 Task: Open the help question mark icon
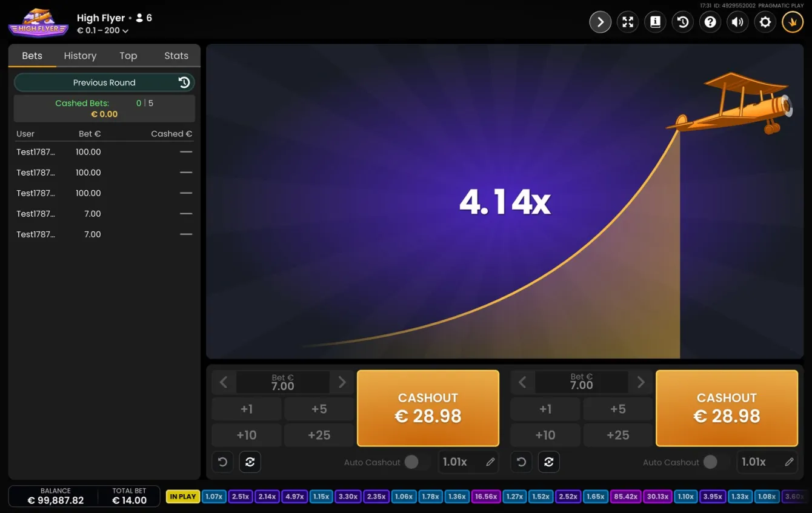pos(710,22)
